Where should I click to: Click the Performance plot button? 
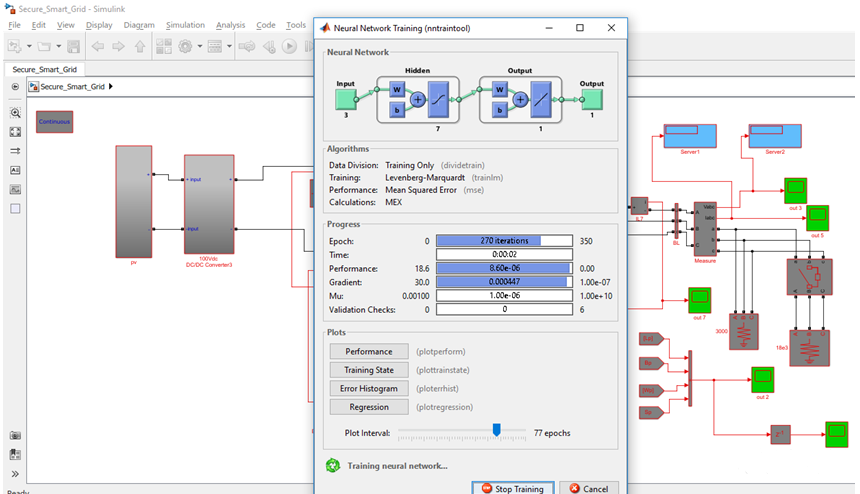[369, 352]
